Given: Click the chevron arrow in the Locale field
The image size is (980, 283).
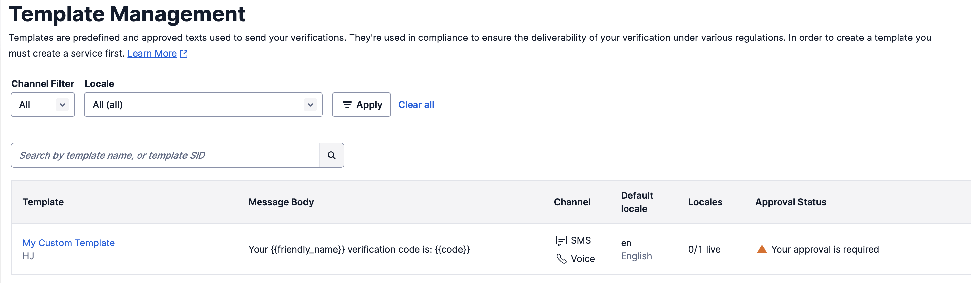Looking at the screenshot, I should pos(310,105).
